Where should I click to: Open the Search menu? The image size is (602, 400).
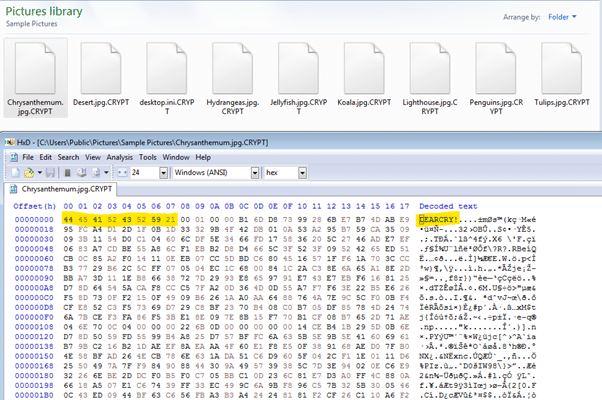[68, 157]
